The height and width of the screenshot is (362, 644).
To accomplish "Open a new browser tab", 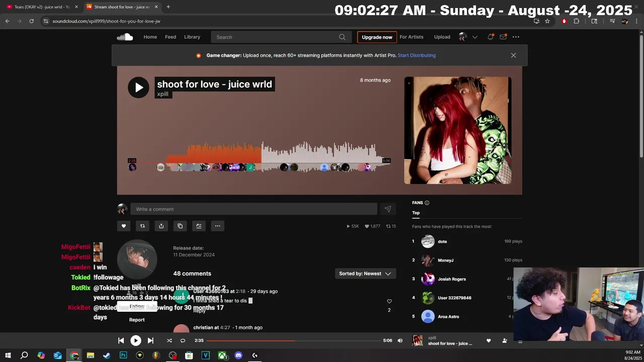I will pos(168,7).
